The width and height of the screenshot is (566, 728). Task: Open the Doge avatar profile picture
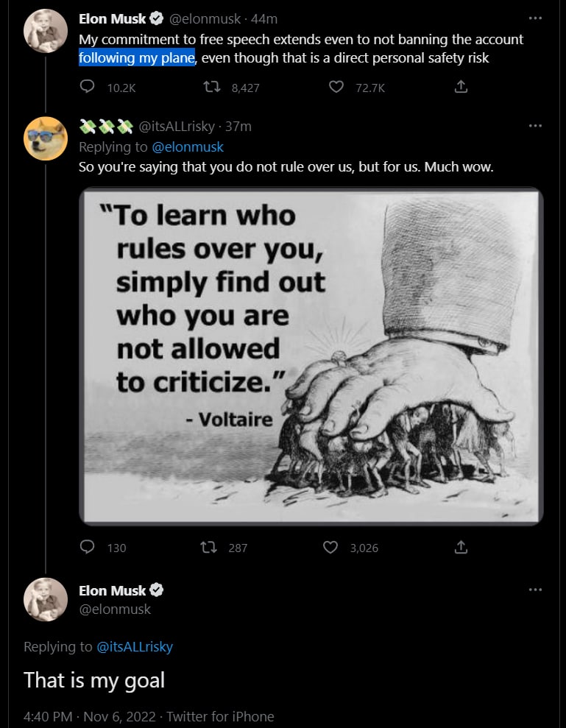click(x=46, y=138)
